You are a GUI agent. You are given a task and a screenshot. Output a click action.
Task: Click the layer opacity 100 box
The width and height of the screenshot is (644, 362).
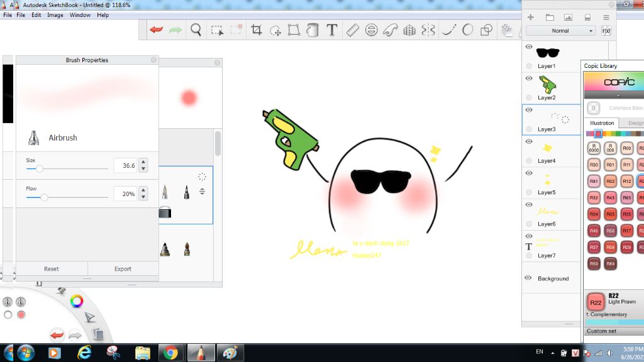(606, 31)
